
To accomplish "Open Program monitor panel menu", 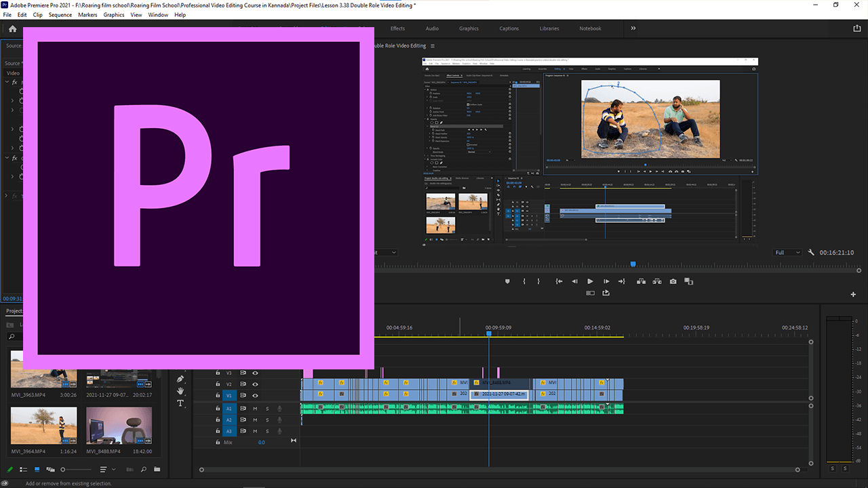I will (x=433, y=46).
